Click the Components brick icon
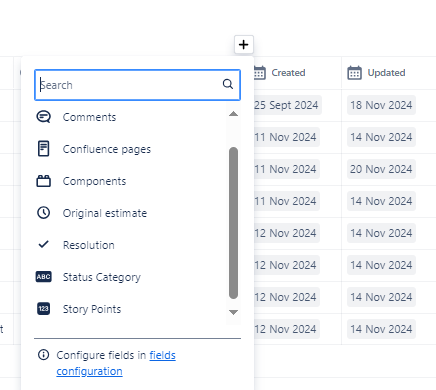Screen dimensions: 436x390 (43, 181)
